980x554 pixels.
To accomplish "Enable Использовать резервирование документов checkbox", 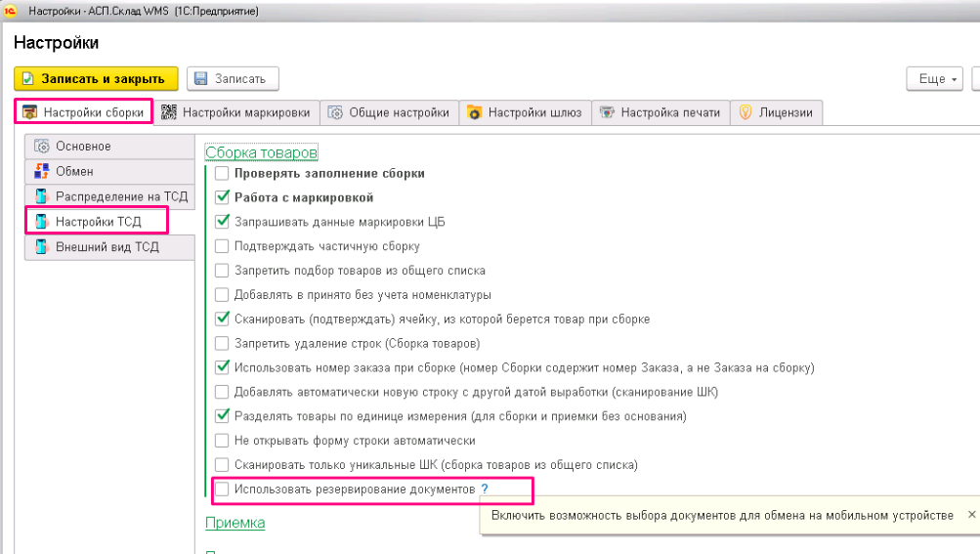I will 222,489.
